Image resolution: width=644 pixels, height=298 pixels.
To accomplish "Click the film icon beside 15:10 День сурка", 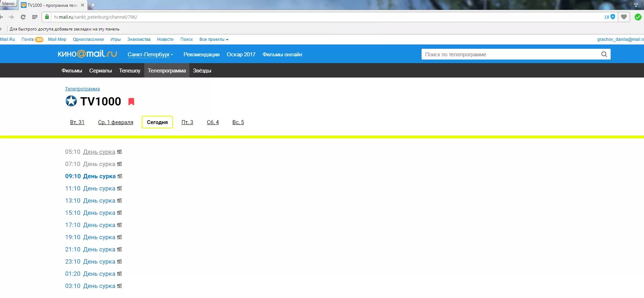I will (119, 213).
